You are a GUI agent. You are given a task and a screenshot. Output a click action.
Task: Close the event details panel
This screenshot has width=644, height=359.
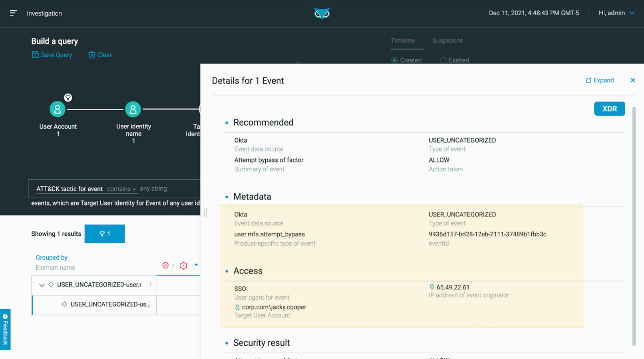pyautogui.click(x=633, y=80)
